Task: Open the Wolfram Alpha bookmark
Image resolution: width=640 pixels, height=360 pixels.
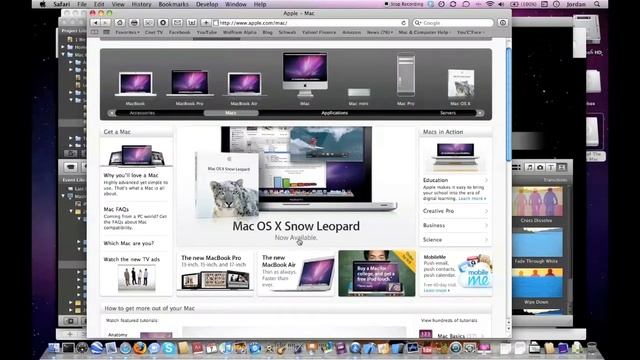Action: click(240, 32)
